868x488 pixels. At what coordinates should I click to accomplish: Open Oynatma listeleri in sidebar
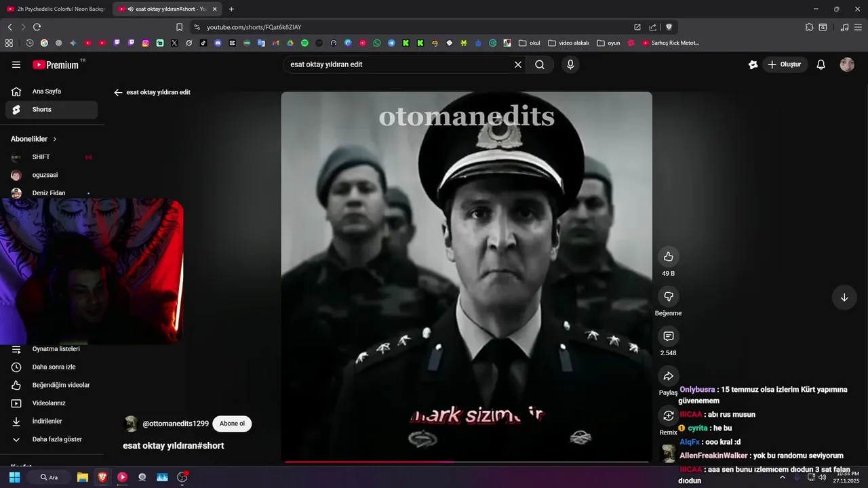pyautogui.click(x=52, y=349)
